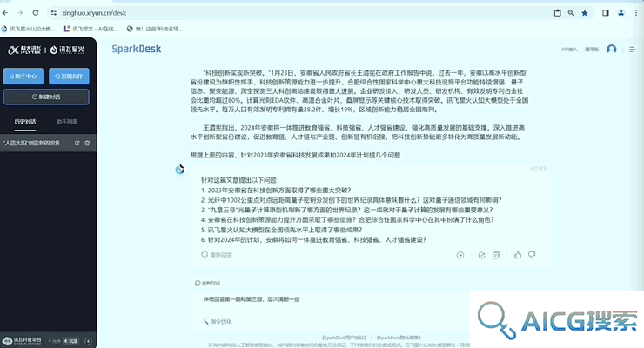The image size is (644, 348).
Task: Switch to light theme toggle option
Action: pyautogui.click(x=54, y=341)
